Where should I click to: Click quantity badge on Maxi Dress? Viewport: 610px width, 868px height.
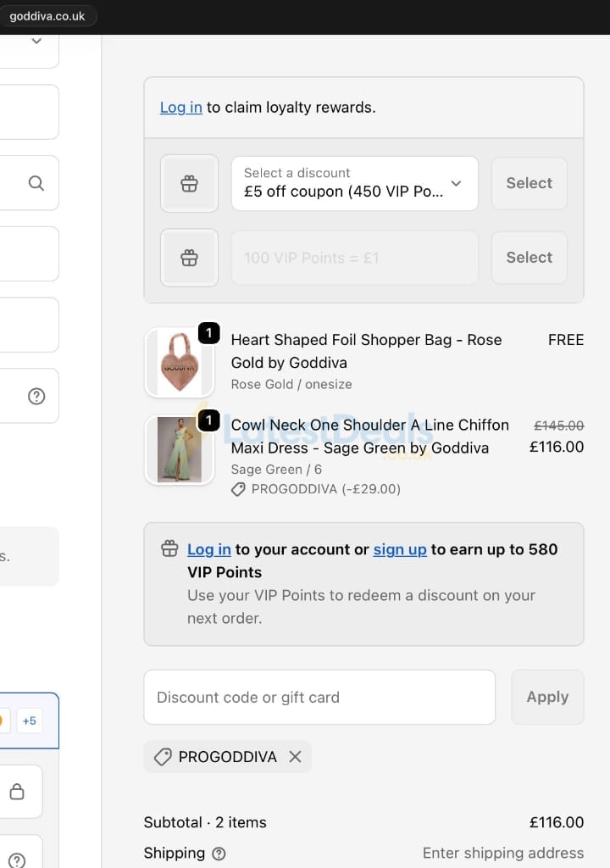pos(208,420)
